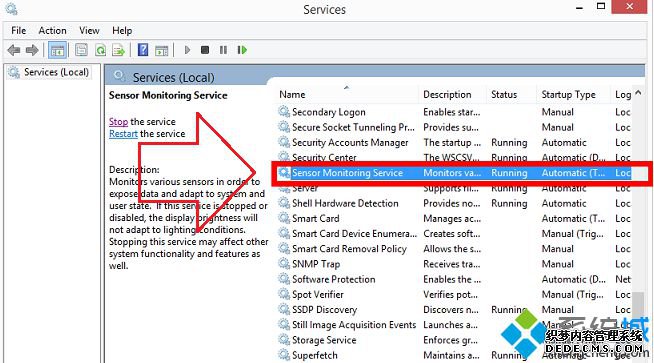
Task: Sort by the Startup Type column header
Action: coord(574,95)
